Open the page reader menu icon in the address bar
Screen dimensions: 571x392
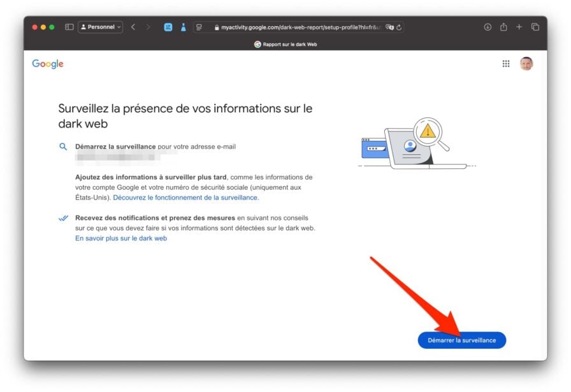point(199,27)
